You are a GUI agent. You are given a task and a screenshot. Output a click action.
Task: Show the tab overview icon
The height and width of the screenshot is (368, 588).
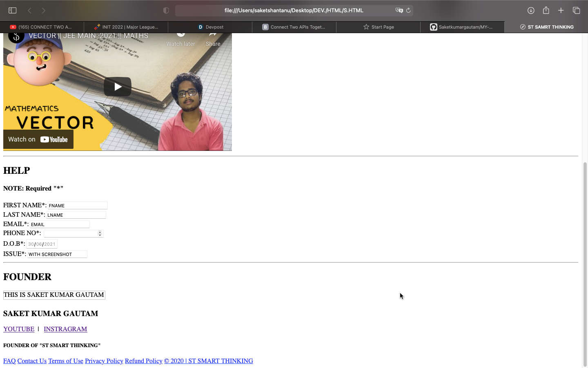tap(576, 10)
